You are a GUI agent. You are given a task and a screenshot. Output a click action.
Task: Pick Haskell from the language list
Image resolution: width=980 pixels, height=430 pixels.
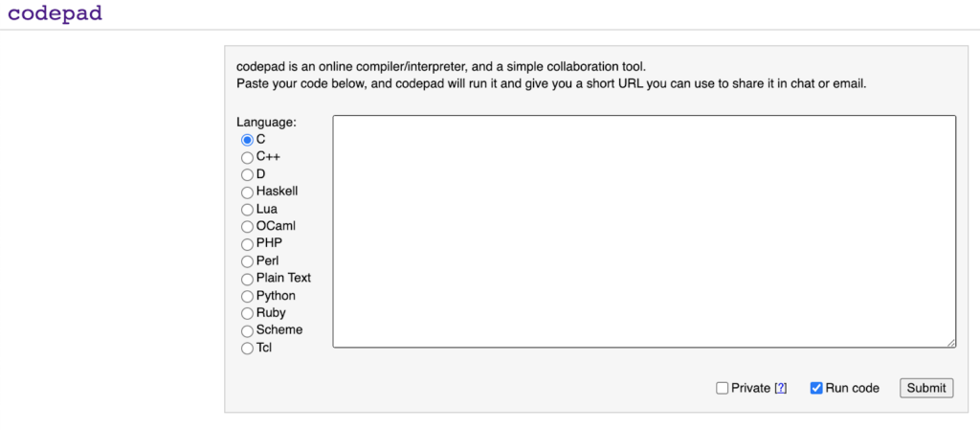pos(247,192)
